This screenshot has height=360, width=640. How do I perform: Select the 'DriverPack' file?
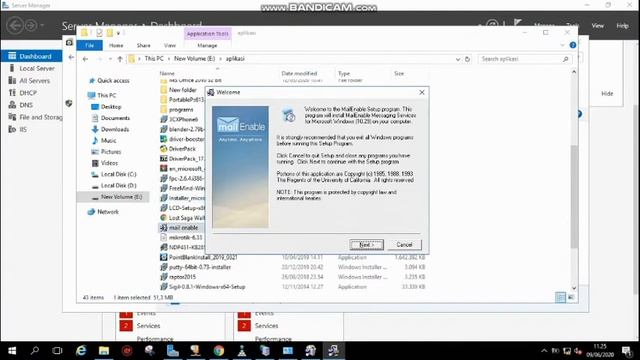tap(182, 149)
